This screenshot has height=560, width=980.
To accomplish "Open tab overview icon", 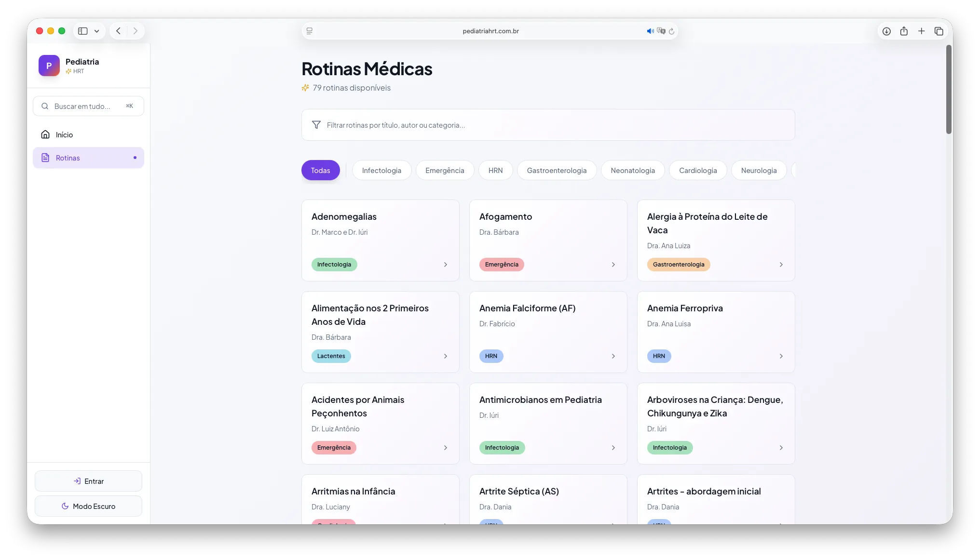I will click(x=939, y=31).
